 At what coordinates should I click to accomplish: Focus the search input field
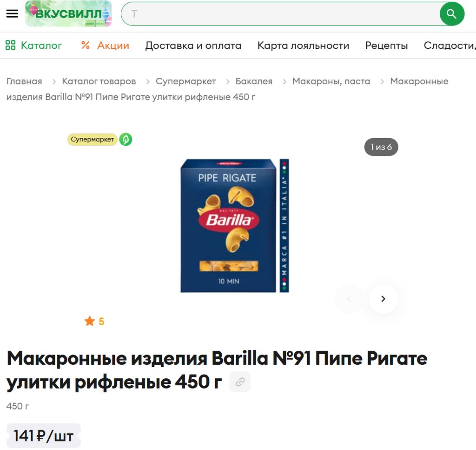pos(281,13)
